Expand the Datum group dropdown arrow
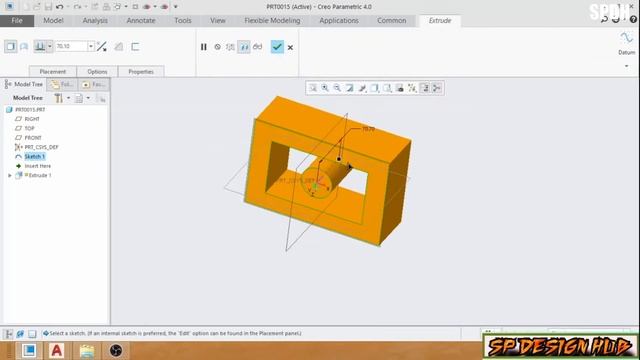Image resolution: width=640 pixels, height=360 pixels. click(x=627, y=66)
